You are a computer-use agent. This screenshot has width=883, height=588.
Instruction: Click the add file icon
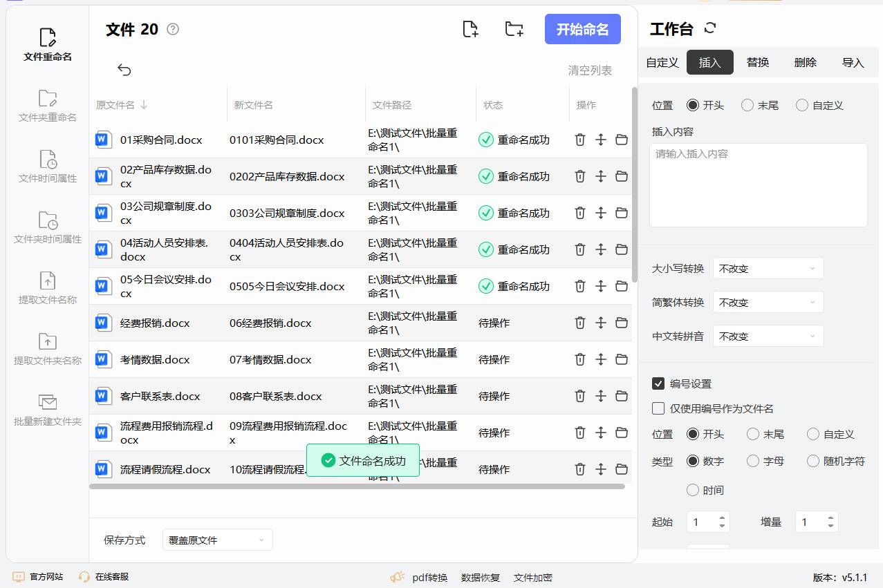coord(470,29)
